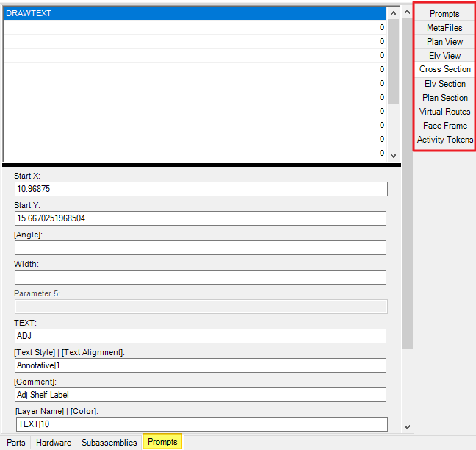Click the outer panel scroll down arrow

tap(408, 427)
